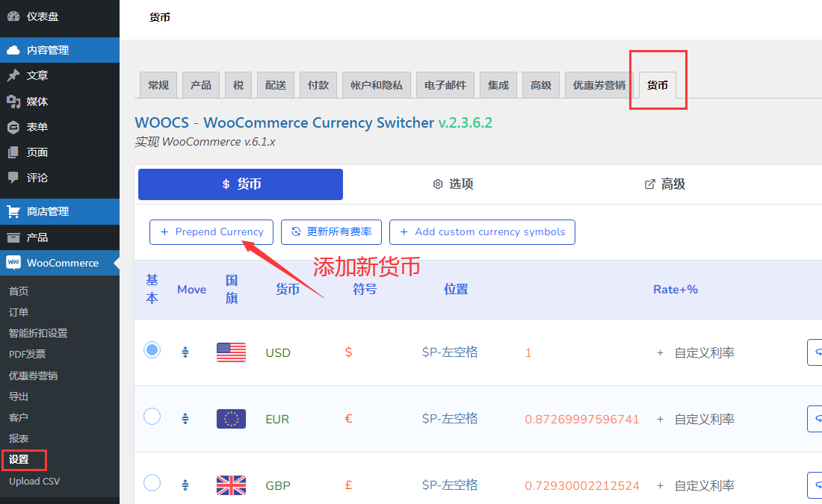Click the £ symbol in GBP row
Screen dimensions: 822x504
pos(349,485)
